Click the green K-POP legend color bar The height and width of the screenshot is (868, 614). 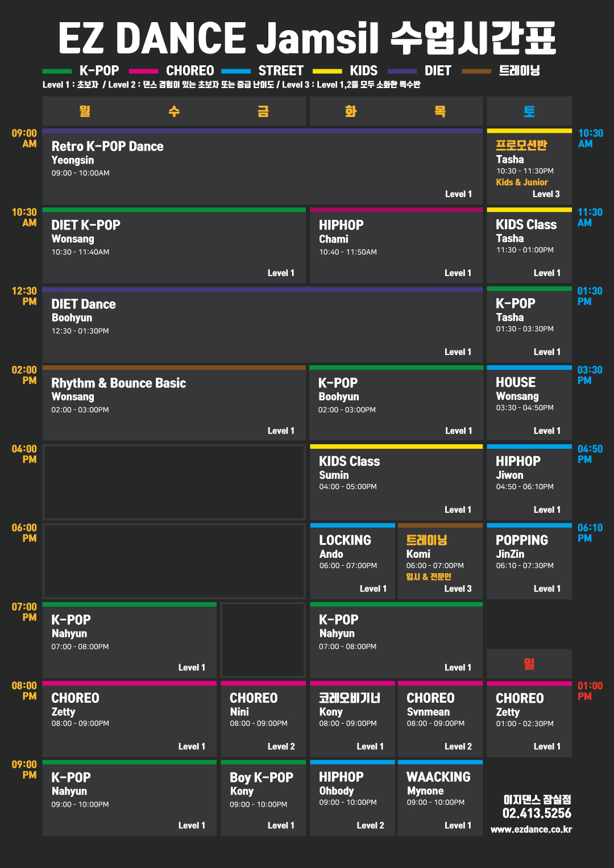(x=57, y=72)
